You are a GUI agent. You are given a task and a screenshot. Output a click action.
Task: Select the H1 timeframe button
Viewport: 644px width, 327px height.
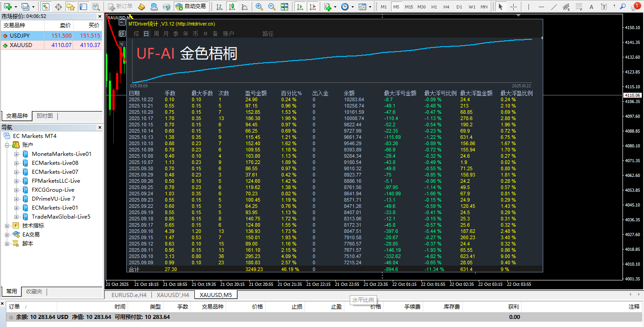tap(434, 7)
